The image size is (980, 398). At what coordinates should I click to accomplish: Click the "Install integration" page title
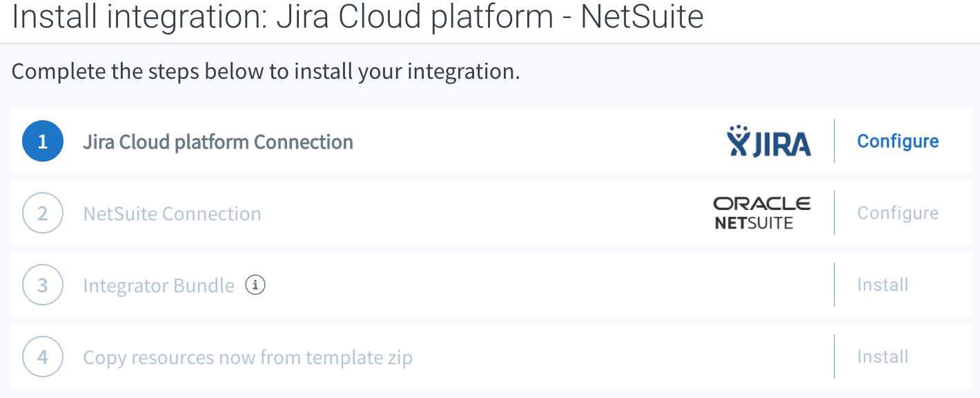coord(357,17)
